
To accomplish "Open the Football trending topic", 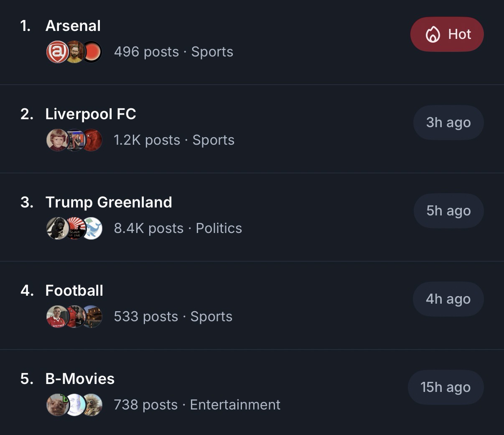I will [74, 291].
